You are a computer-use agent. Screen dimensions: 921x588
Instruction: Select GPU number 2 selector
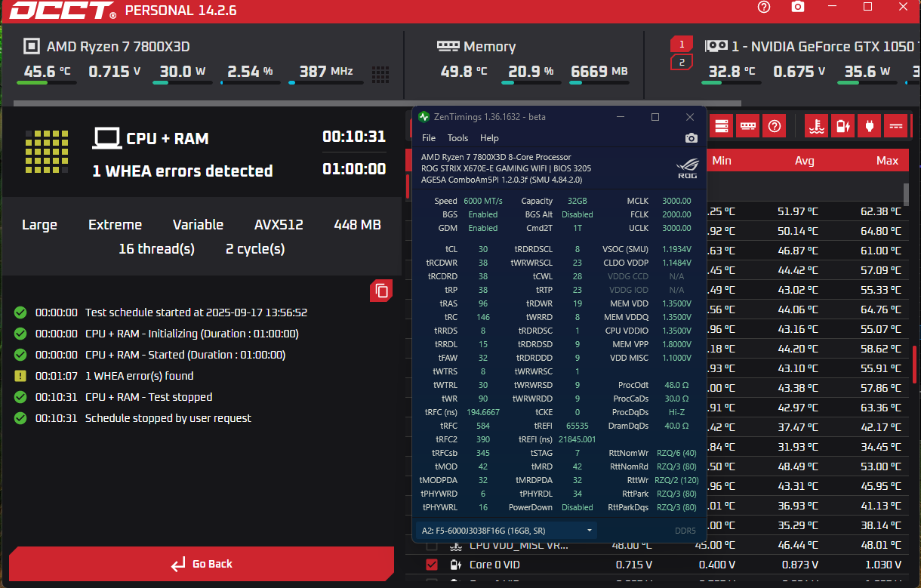pyautogui.click(x=682, y=62)
